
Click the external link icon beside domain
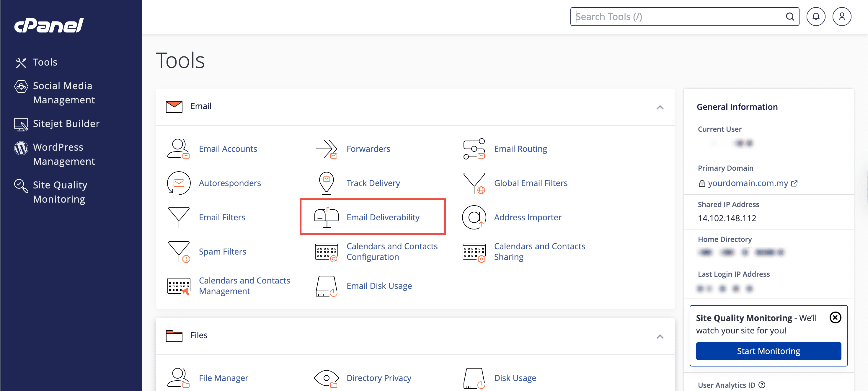point(794,183)
